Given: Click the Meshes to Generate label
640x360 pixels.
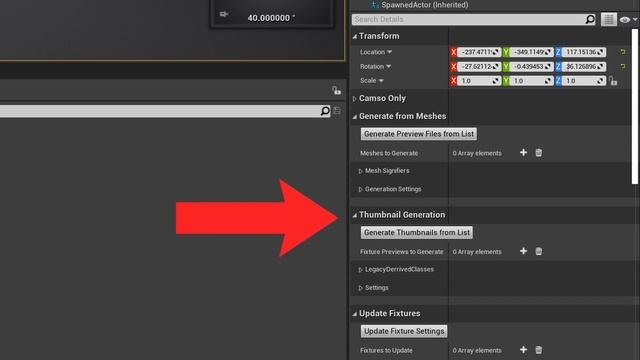Looking at the screenshot, I should point(389,153).
